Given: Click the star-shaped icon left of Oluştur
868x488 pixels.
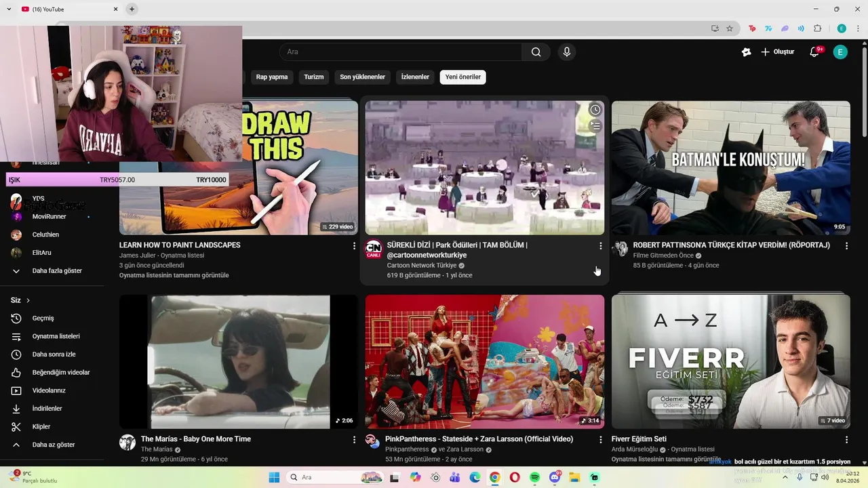Looking at the screenshot, I should [747, 52].
